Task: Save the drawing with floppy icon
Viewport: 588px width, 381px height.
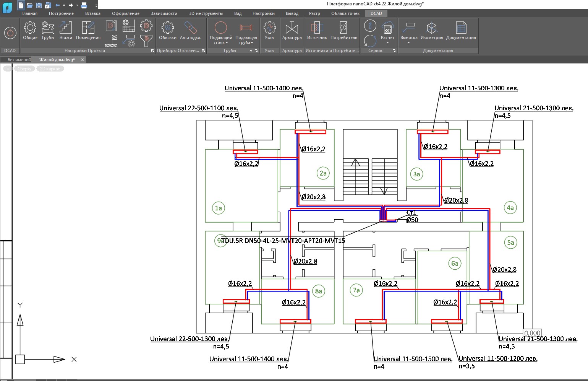Action: [x=39, y=5]
